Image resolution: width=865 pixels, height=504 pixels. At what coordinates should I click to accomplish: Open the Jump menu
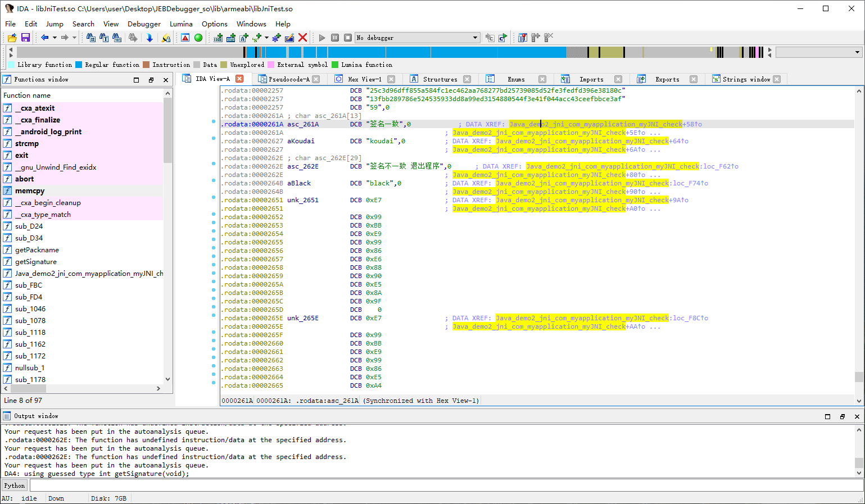[x=55, y=24]
